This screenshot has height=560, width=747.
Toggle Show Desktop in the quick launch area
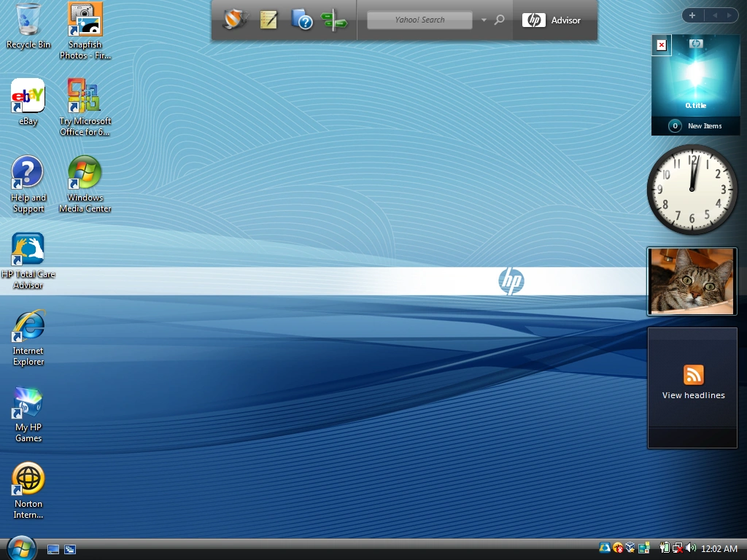point(53,548)
